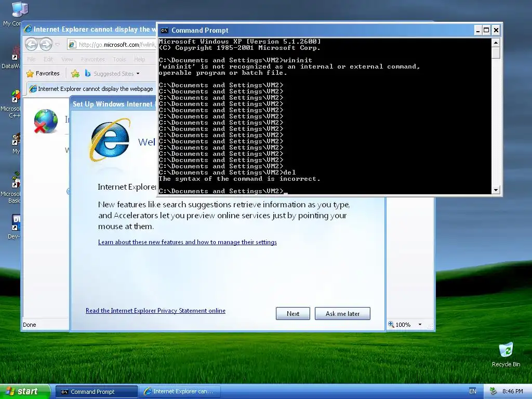The image size is (532, 399).
Task: Expand the zoom level dropdown arrow
Action: [x=420, y=325]
